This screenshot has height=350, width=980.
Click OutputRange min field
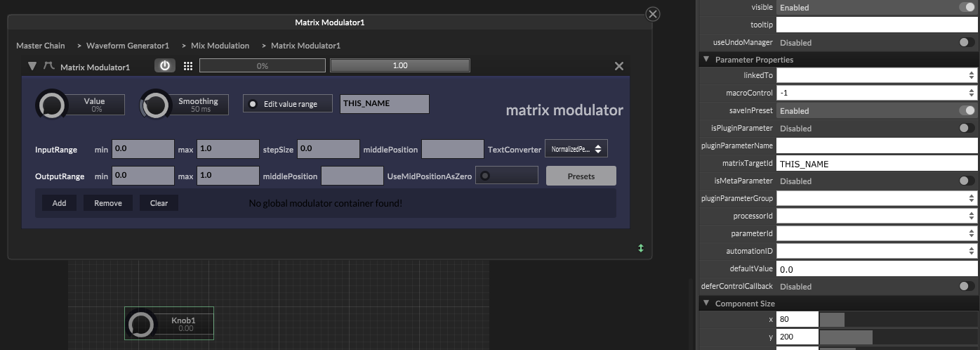(143, 176)
